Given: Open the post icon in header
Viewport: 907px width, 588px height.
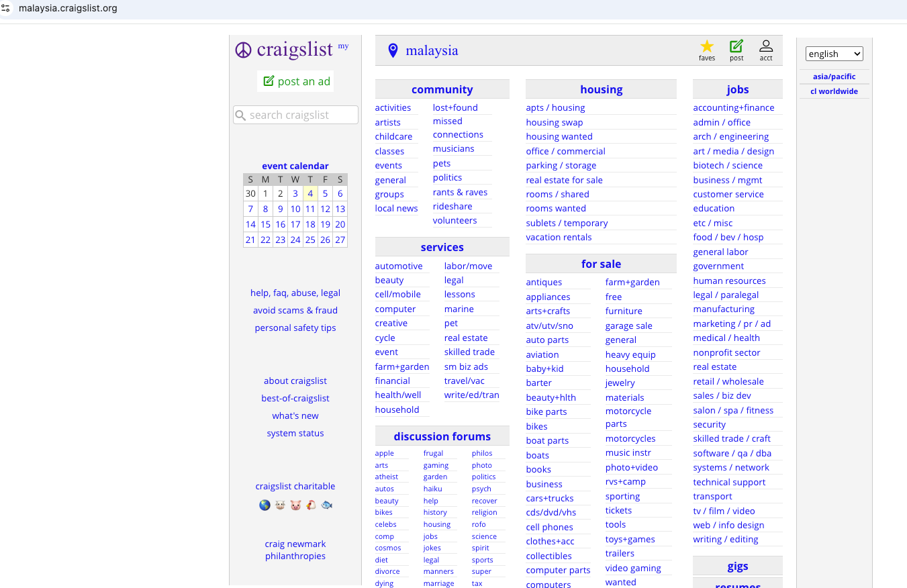Looking at the screenshot, I should point(736,46).
